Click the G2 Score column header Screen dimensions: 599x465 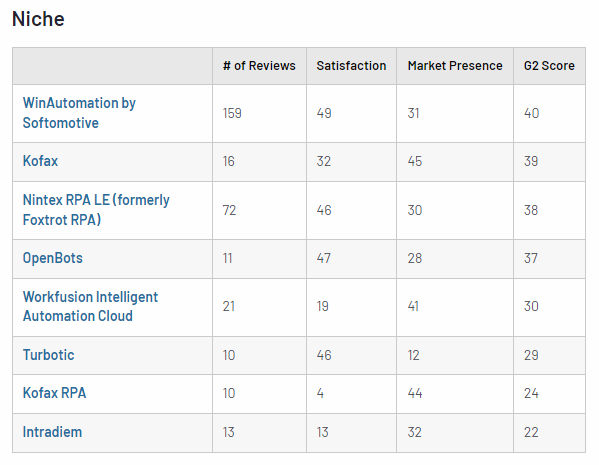point(549,66)
